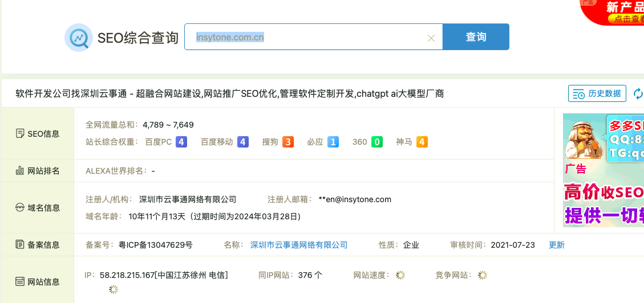Click the refresh icon beside 历史数据
Screen dimensions: 644x303
[638, 93]
